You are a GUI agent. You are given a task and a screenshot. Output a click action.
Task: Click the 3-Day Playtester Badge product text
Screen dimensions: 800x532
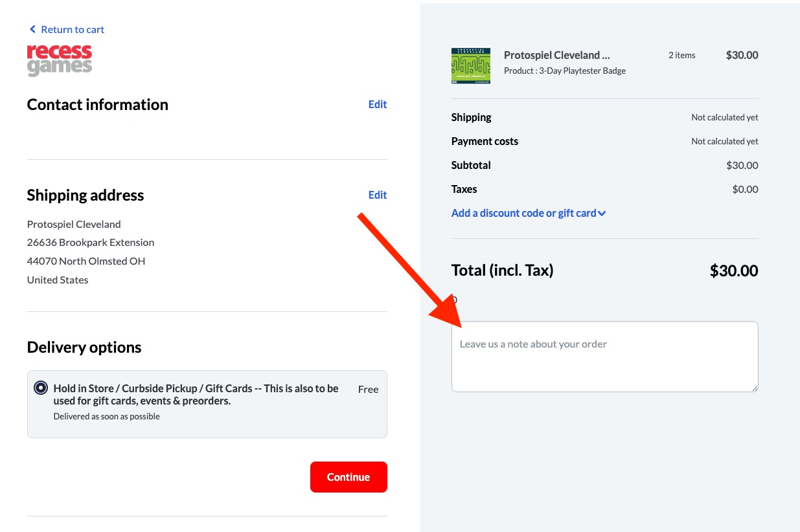(565, 71)
